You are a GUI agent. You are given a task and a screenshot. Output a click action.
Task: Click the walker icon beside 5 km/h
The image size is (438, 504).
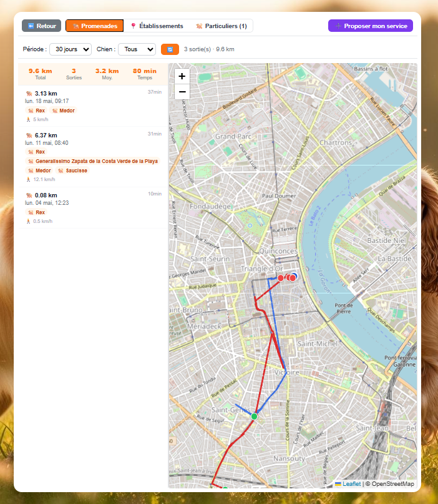coord(28,119)
